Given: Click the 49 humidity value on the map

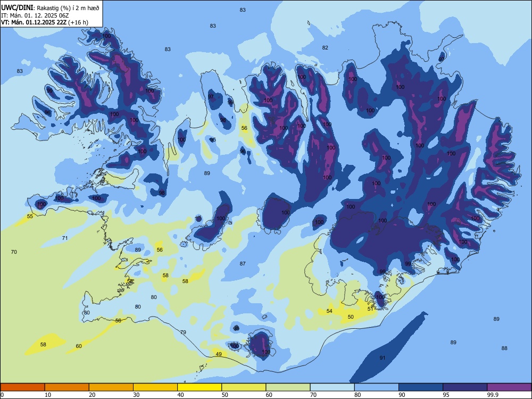Looking at the screenshot, I should pyautogui.click(x=219, y=354).
